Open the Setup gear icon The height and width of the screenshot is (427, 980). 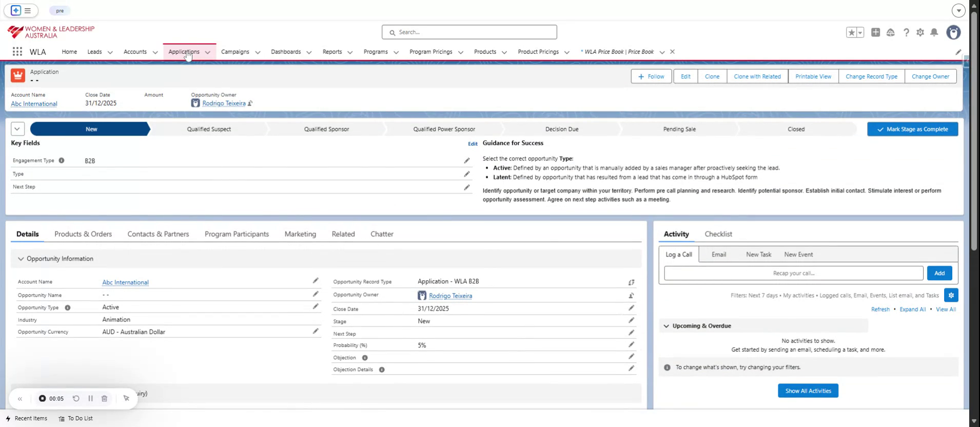pyautogui.click(x=920, y=32)
